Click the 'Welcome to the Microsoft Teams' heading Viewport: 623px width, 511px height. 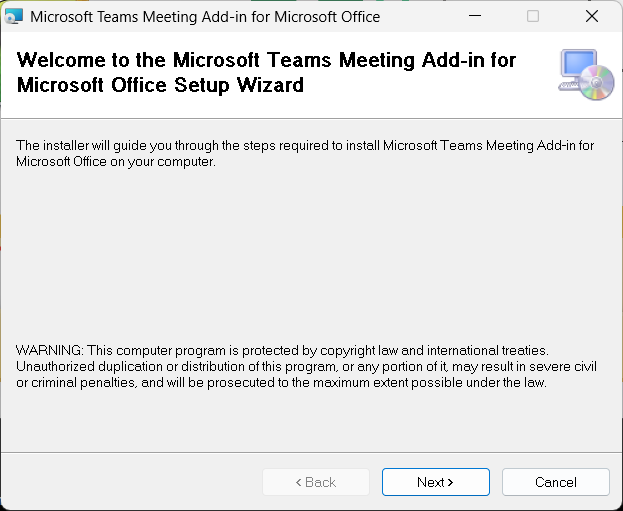pos(266,60)
